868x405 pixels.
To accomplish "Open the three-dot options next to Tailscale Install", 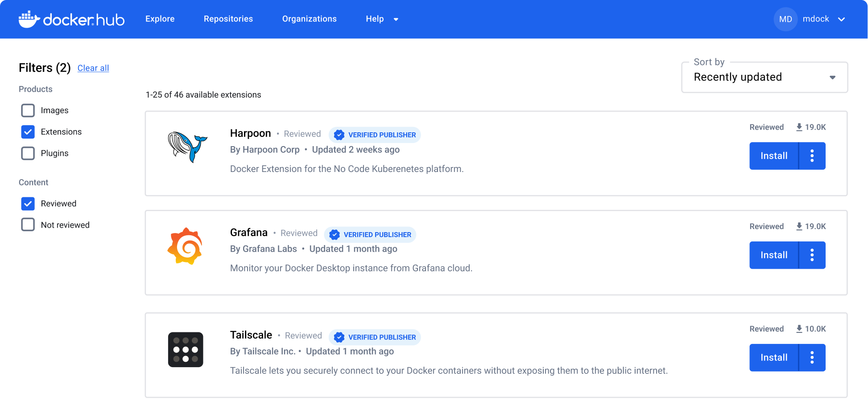I will (x=812, y=357).
